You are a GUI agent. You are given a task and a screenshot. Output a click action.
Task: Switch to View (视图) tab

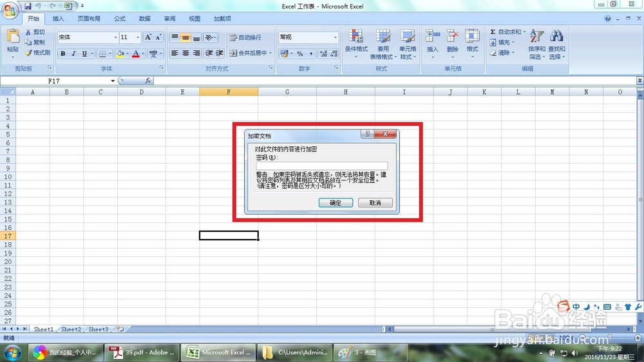(x=194, y=19)
